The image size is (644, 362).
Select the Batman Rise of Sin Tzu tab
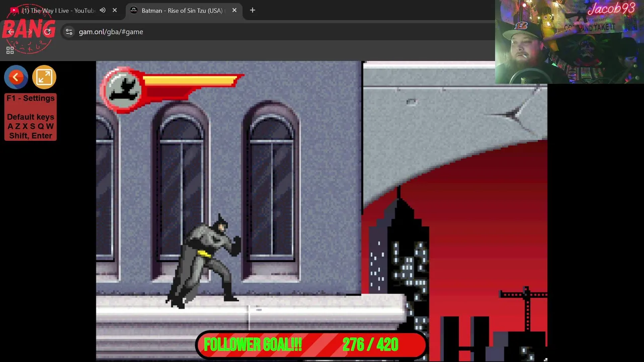pos(182,10)
